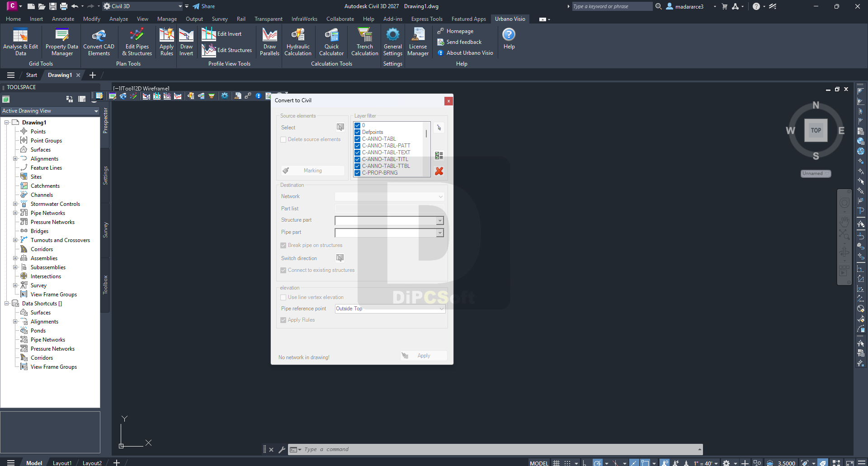Open the InfraWorks ribbon tab
Screen dimensions: 868x466
304,19
